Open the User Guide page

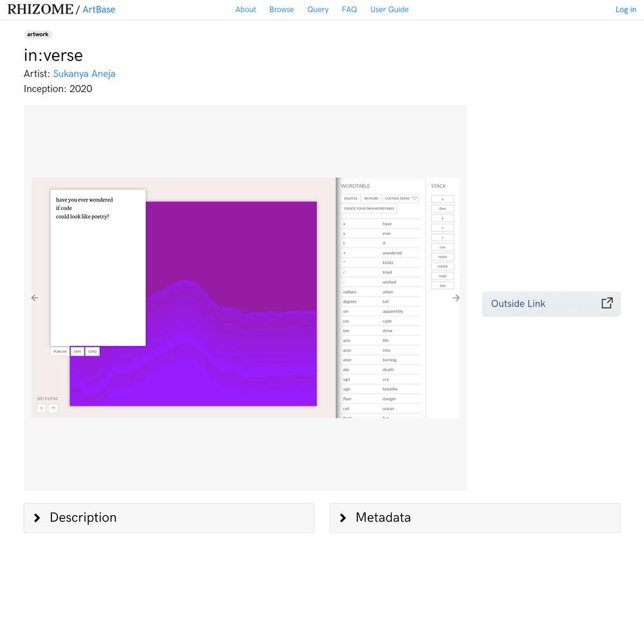point(390,10)
